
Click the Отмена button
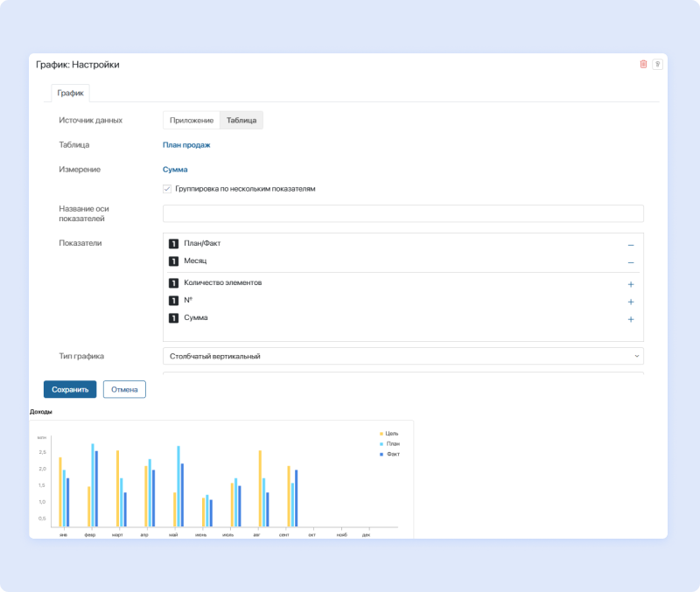[124, 389]
